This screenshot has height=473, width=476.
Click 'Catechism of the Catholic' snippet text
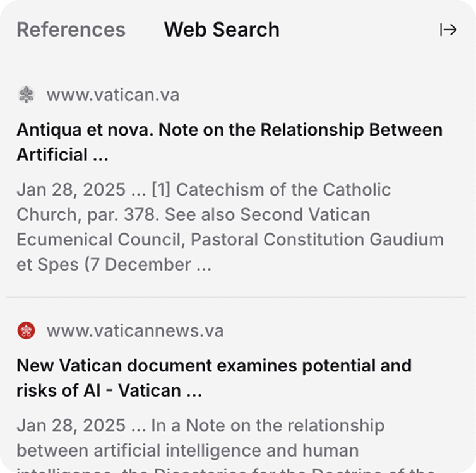coord(294,190)
